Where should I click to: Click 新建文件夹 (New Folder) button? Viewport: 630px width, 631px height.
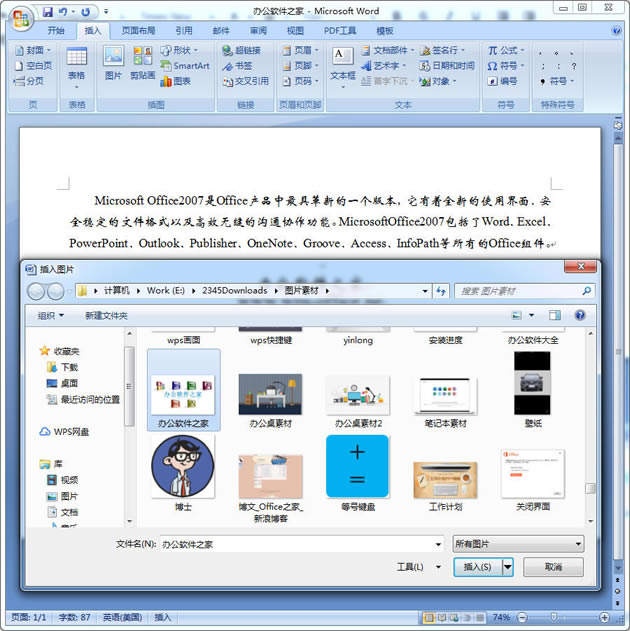coord(106,315)
